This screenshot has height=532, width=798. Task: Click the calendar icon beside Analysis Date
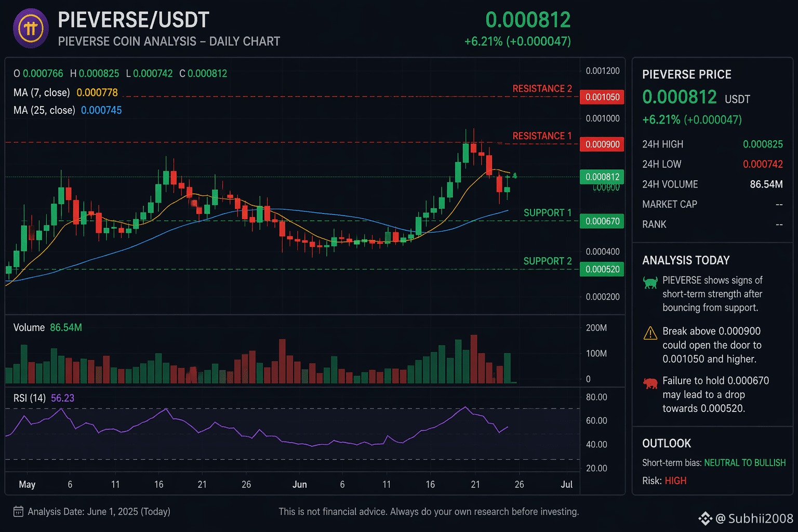(x=18, y=512)
